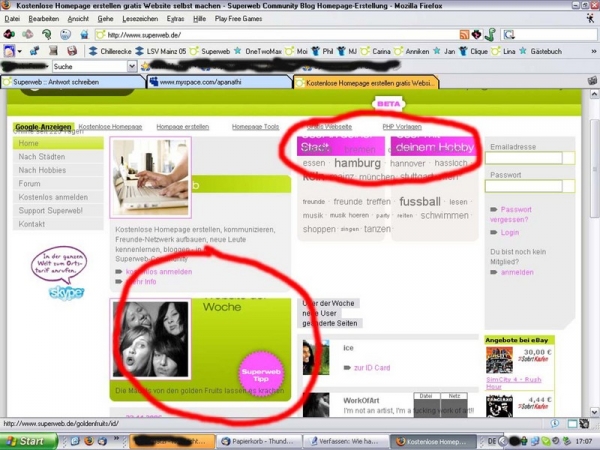The width and height of the screenshot is (600, 450).
Task: Click in the Passwort input field
Action: click(x=523, y=186)
